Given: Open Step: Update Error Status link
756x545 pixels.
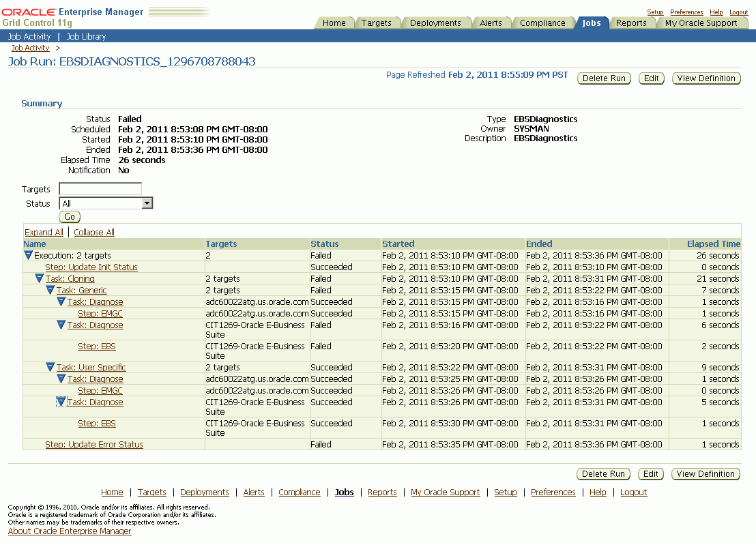Looking at the screenshot, I should 94,444.
